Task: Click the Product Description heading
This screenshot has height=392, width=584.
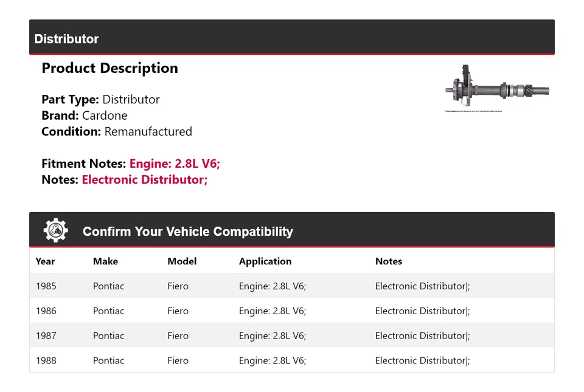Action: coord(109,68)
